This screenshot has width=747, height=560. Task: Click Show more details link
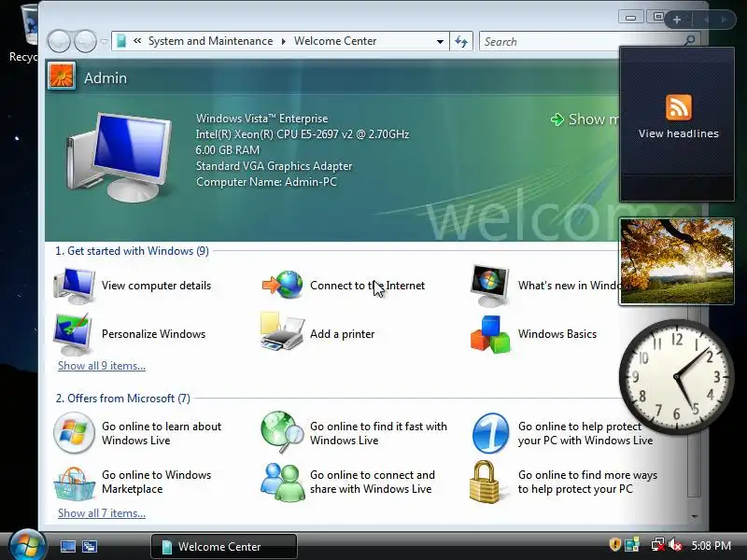tap(585, 119)
